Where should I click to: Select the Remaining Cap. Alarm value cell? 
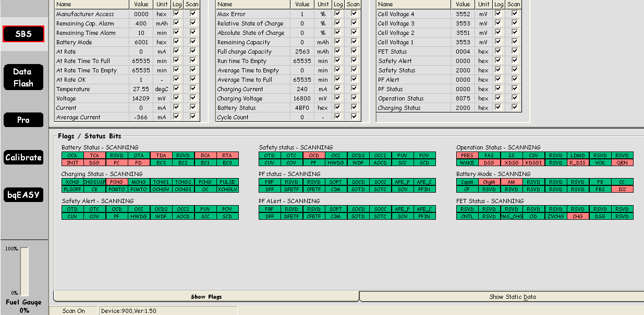[142, 23]
